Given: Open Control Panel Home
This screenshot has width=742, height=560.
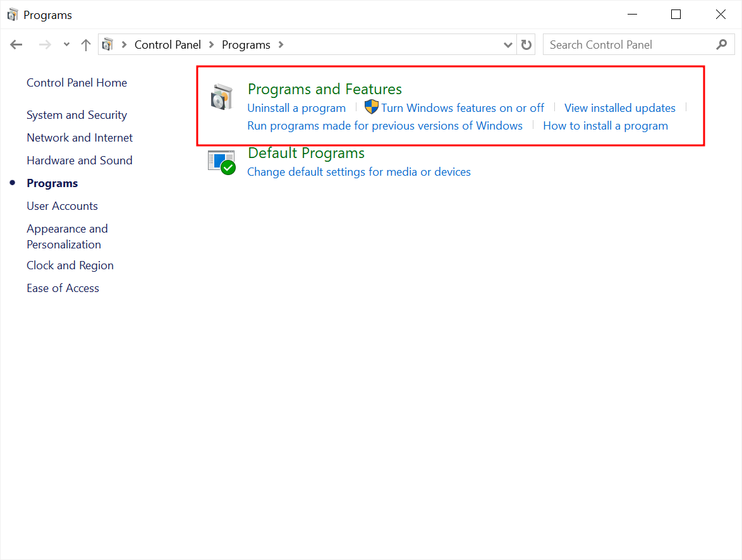Looking at the screenshot, I should [x=76, y=83].
